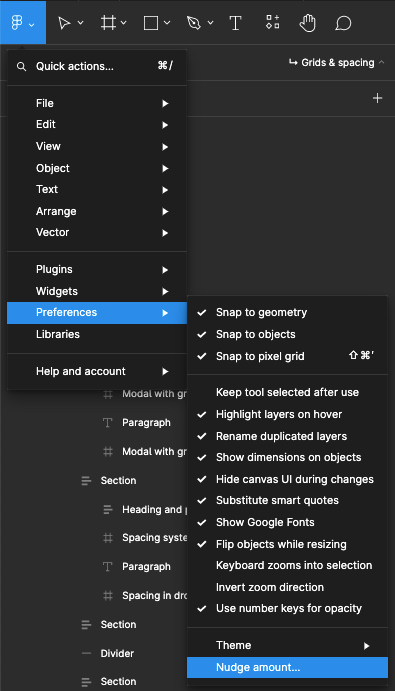Select the Frame tool
The width and height of the screenshot is (395, 691).
pos(108,23)
